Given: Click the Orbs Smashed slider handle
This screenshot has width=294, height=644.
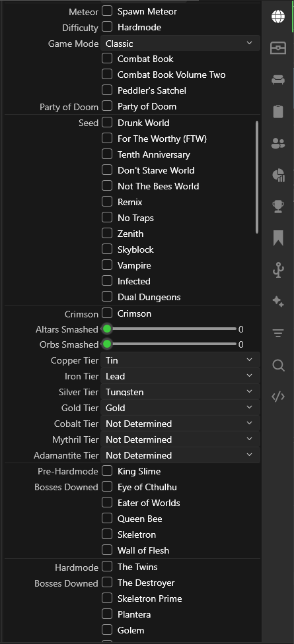Looking at the screenshot, I should tap(107, 344).
